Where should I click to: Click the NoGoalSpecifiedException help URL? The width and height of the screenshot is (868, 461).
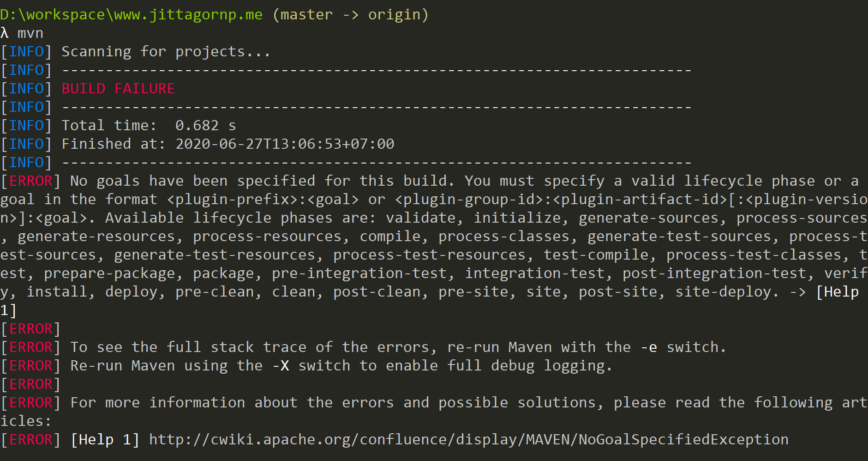[x=469, y=439]
